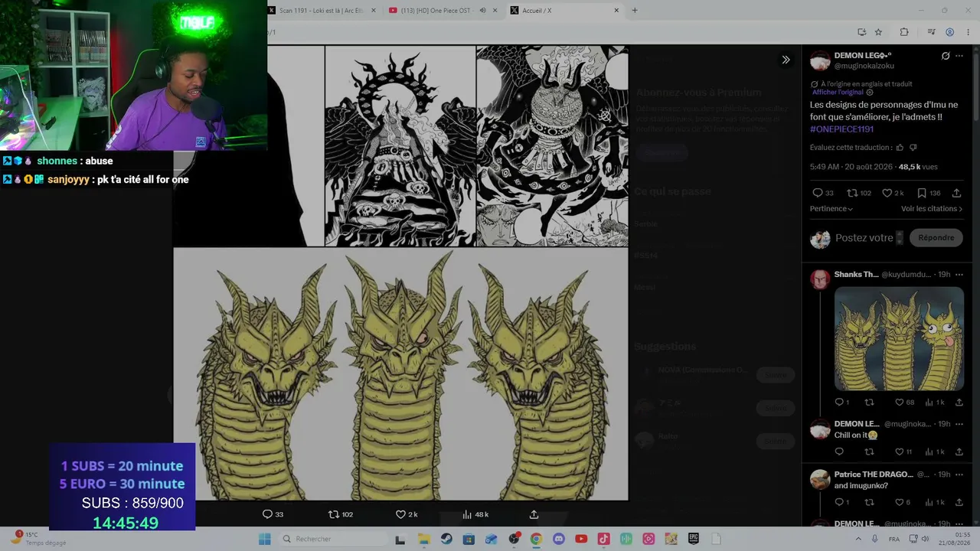Reply to the 'and imugunko?' comment
The image size is (980, 551).
click(x=841, y=502)
